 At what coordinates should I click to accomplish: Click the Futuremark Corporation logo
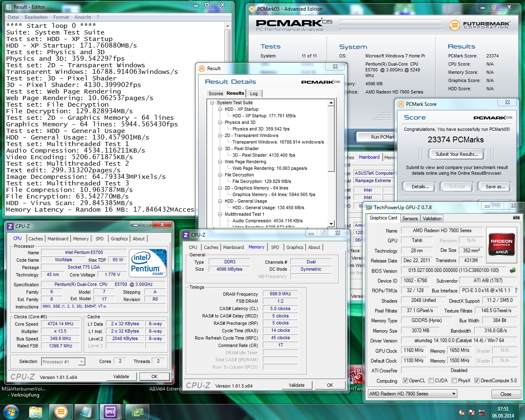(x=480, y=25)
